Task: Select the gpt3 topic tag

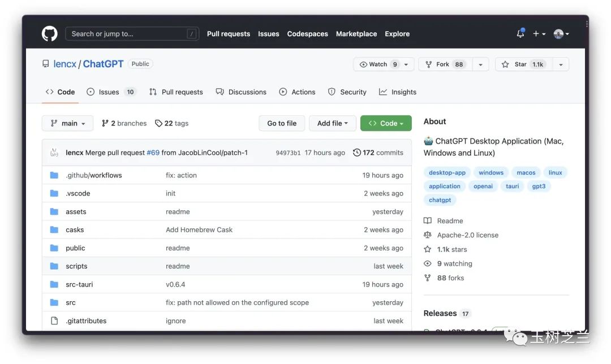Action: coord(539,187)
